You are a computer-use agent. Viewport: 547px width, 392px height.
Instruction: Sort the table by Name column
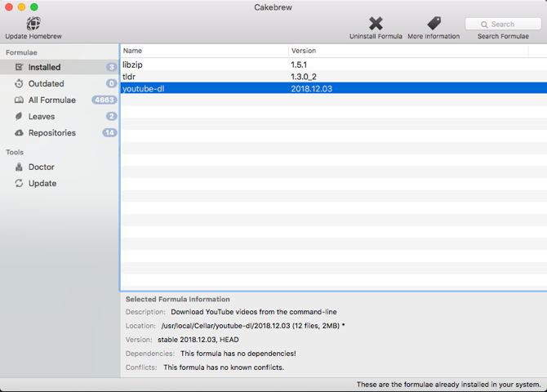[204, 51]
